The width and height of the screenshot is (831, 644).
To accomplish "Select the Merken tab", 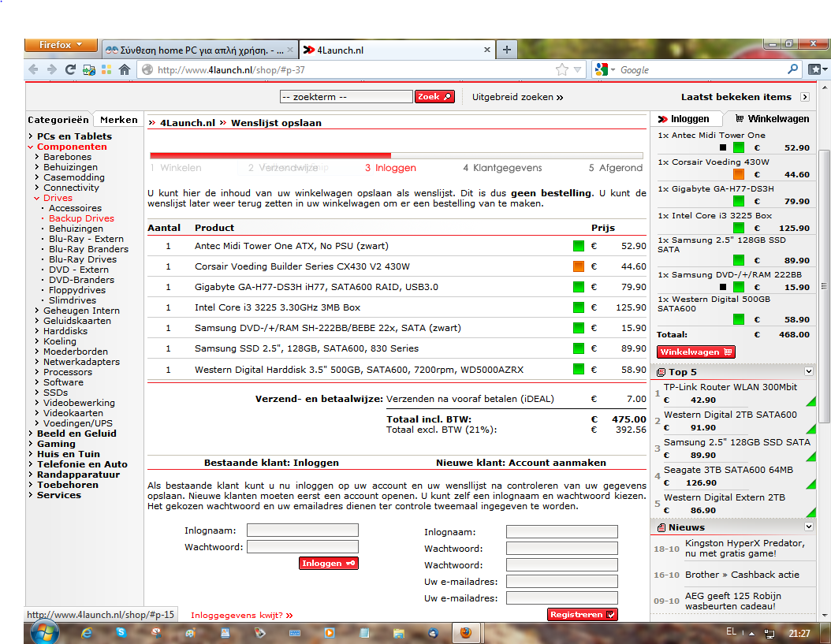I will pyautogui.click(x=119, y=120).
